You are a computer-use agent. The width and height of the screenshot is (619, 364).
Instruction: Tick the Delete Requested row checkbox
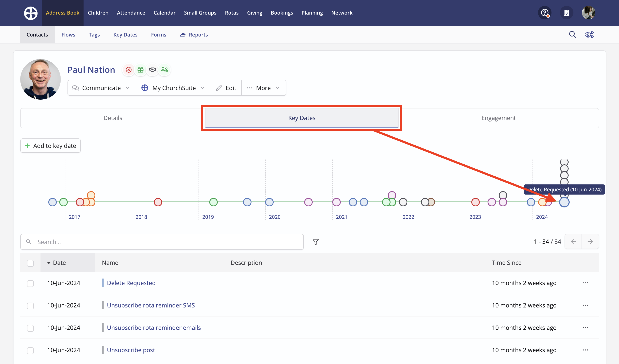[x=30, y=283]
